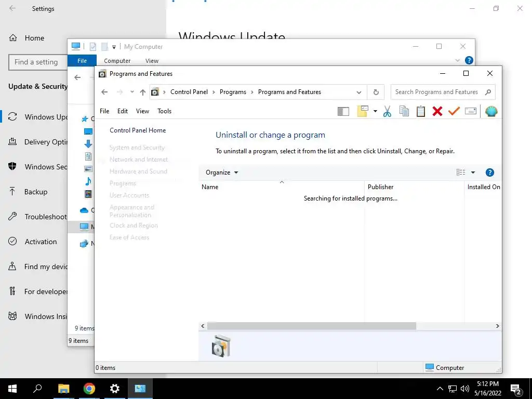Open the Organize dropdown
532x399 pixels.
(x=221, y=172)
